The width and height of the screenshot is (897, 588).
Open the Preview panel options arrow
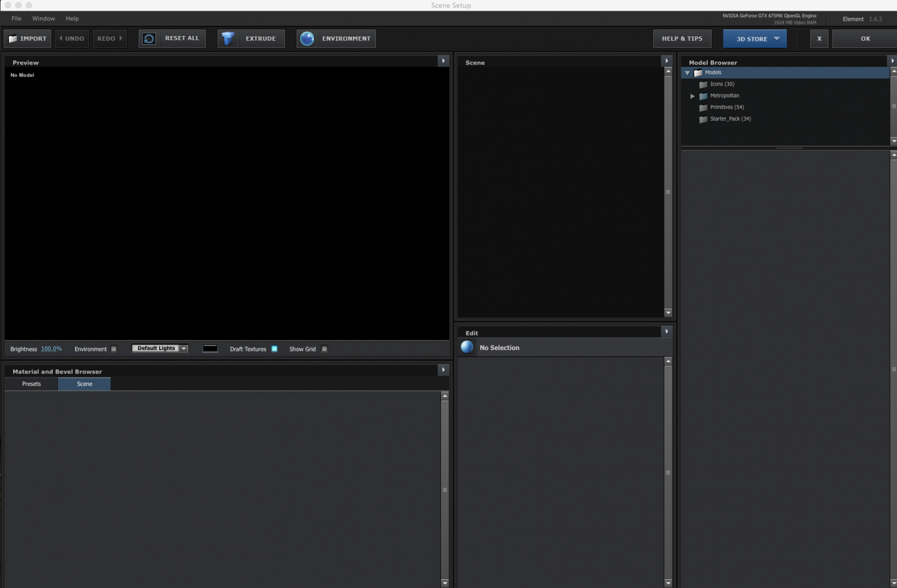tap(443, 61)
